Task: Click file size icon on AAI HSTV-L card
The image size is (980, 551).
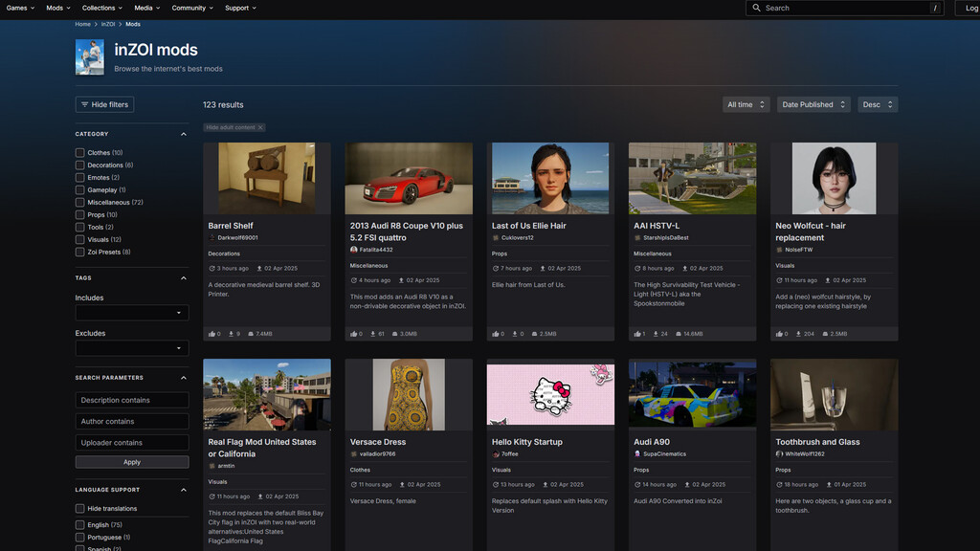Action: click(x=679, y=334)
